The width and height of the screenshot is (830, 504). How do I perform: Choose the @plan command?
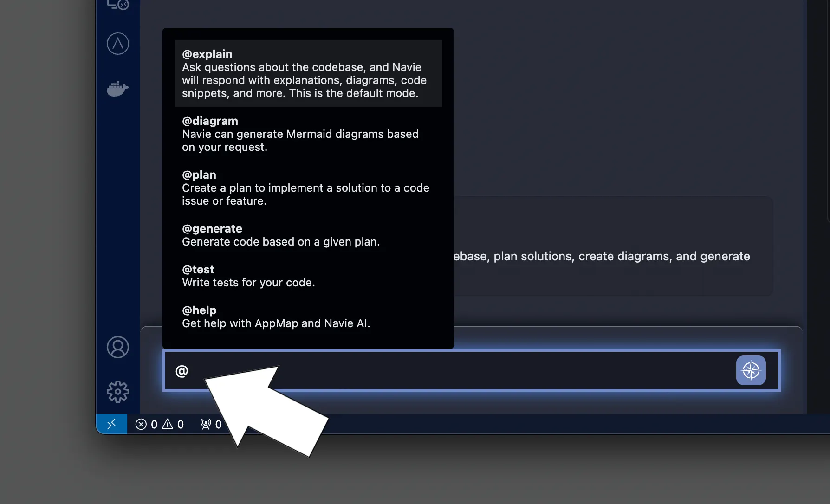pos(308,187)
